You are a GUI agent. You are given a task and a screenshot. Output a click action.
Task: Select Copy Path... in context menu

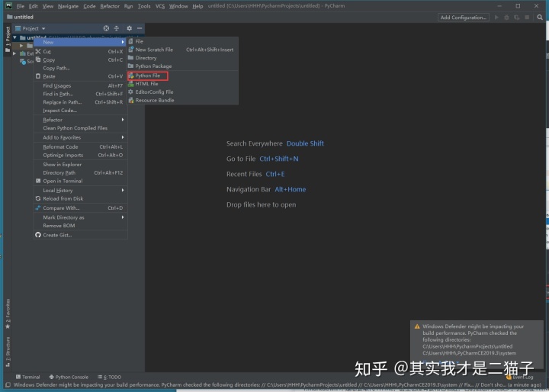80,69
